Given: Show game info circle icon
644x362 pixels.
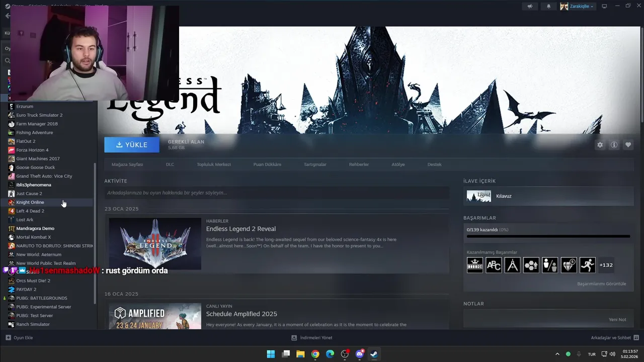Looking at the screenshot, I should tap(614, 145).
